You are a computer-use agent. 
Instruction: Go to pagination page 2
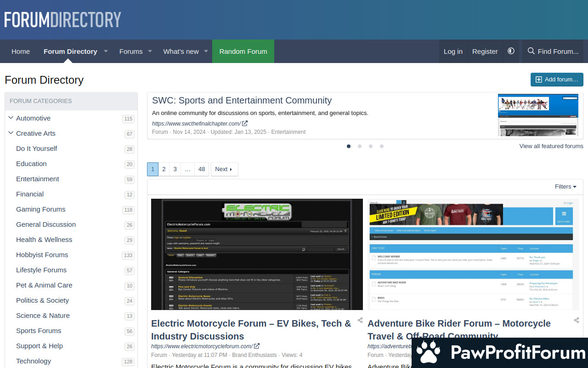tap(164, 169)
